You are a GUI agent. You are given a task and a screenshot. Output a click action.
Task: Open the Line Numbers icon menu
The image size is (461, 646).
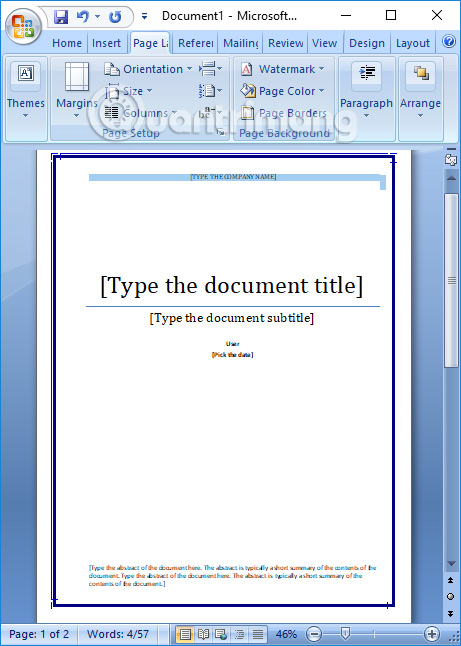[211, 91]
